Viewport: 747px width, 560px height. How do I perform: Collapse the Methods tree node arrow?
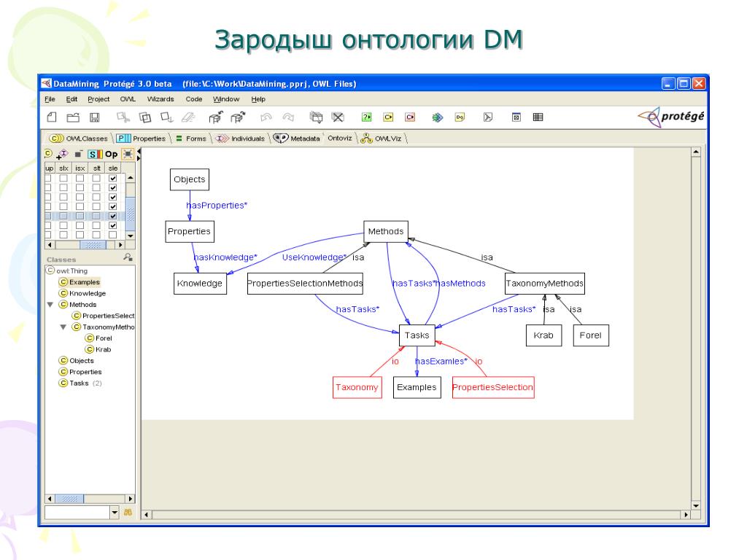click(x=50, y=304)
